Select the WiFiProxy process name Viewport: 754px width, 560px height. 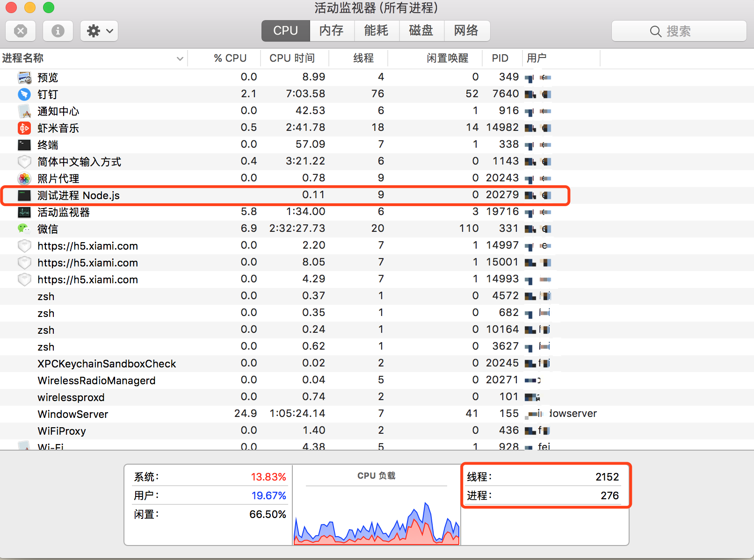click(62, 431)
